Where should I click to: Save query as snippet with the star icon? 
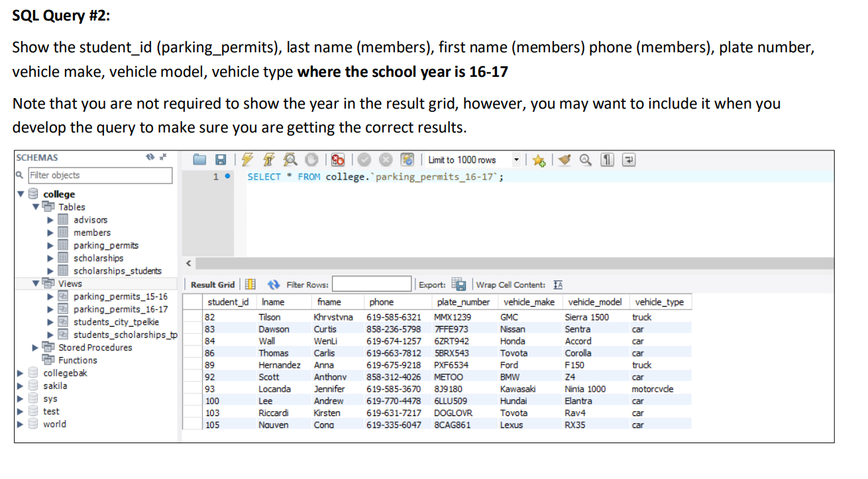[538, 160]
